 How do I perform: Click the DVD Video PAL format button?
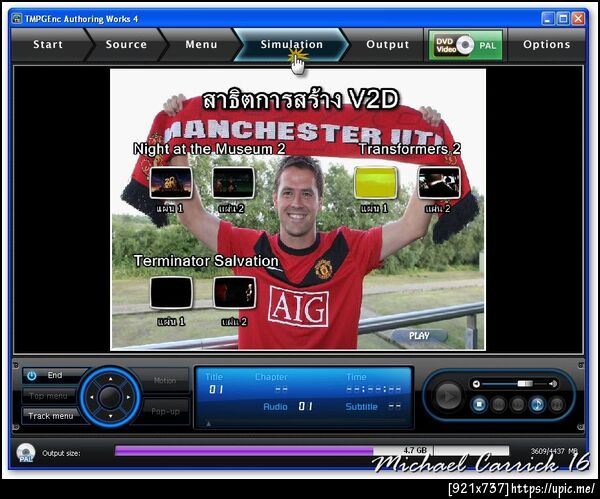465,45
